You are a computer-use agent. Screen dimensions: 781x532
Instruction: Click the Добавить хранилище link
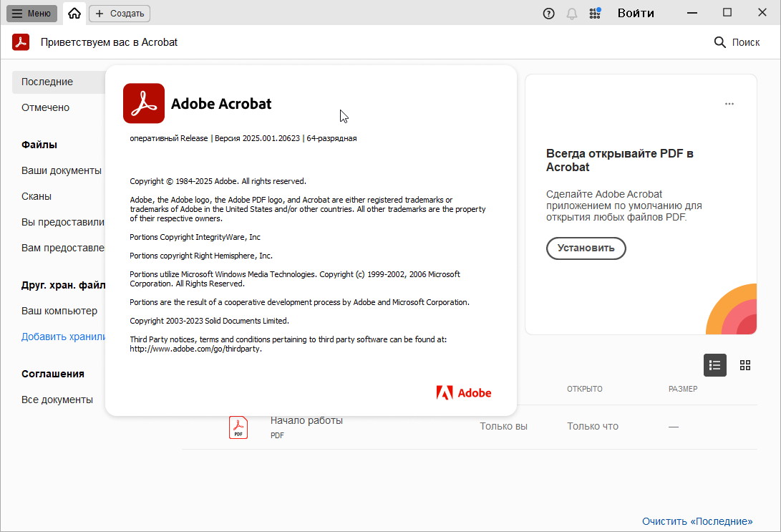point(63,337)
